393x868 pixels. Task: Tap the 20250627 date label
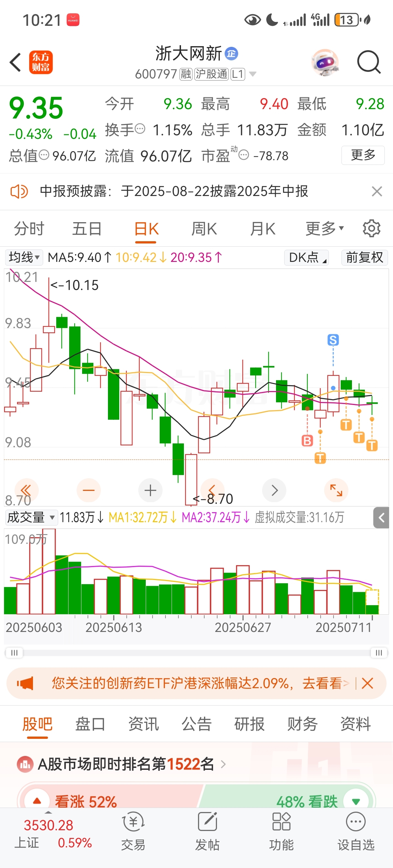click(243, 627)
